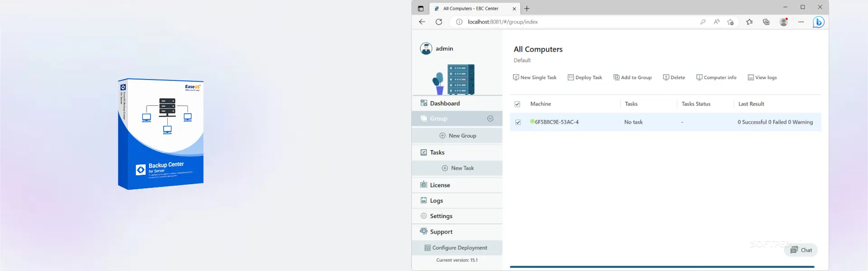The width and height of the screenshot is (868, 271).
Task: Open the browser Settings and more menu
Action: click(801, 22)
